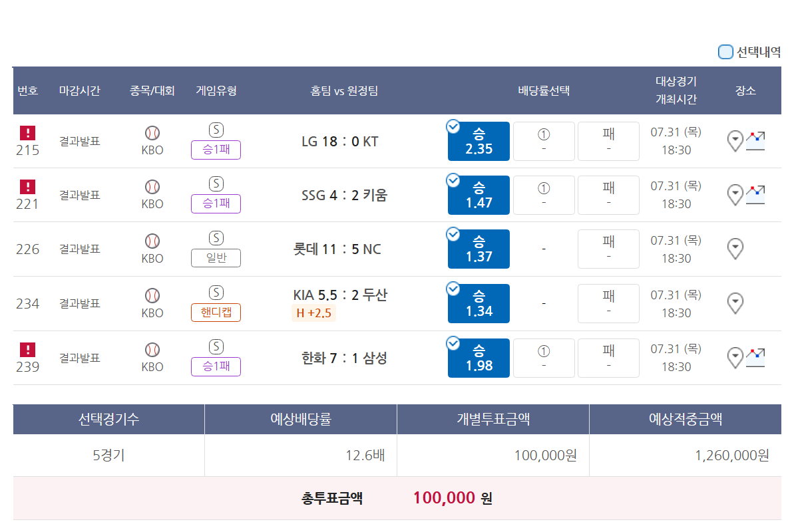790x532 pixels.
Task: Open venue location pin for game 215
Action: (735, 141)
